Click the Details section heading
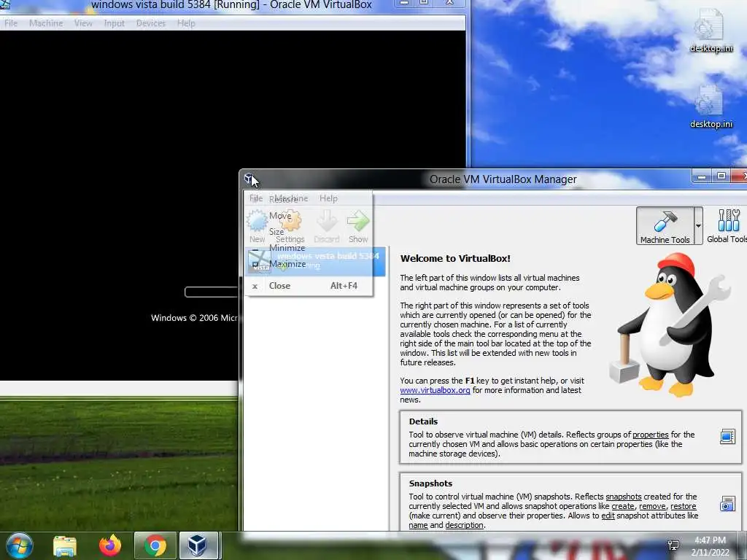 pos(423,421)
